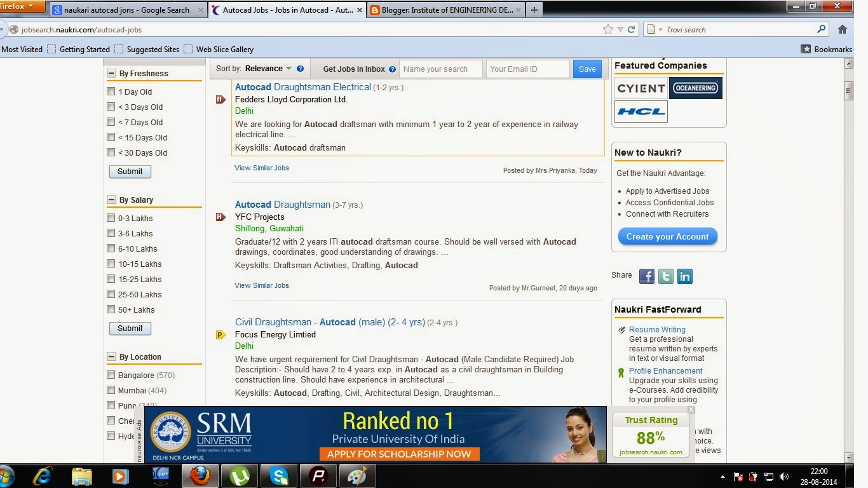Screen dimensions: 868x488
Task: Click the Facebook share icon
Action: pyautogui.click(x=646, y=276)
